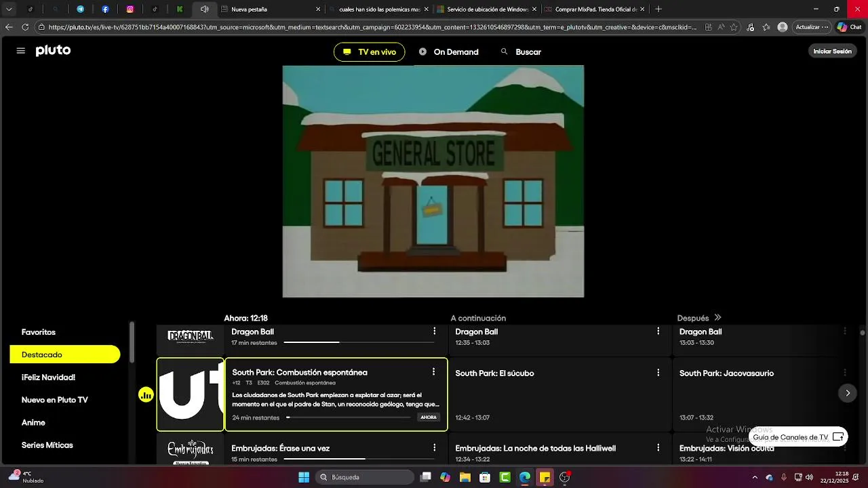868x488 pixels.
Task: Click the South Park progress bar
Action: (349, 418)
